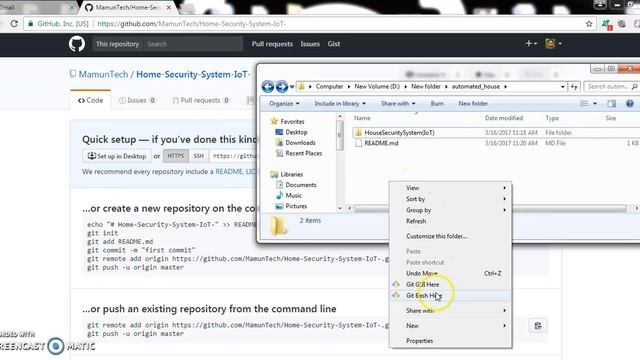Viewport: 640px width, 360px height.
Task: Change view using the Explorer view icon
Action: click(584, 104)
